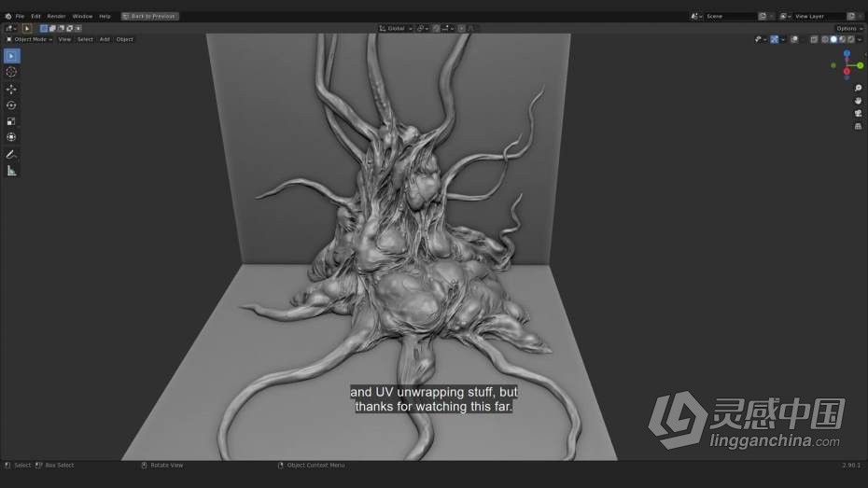The image size is (868, 488).
Task: Select the Move tool
Action: [x=11, y=89]
